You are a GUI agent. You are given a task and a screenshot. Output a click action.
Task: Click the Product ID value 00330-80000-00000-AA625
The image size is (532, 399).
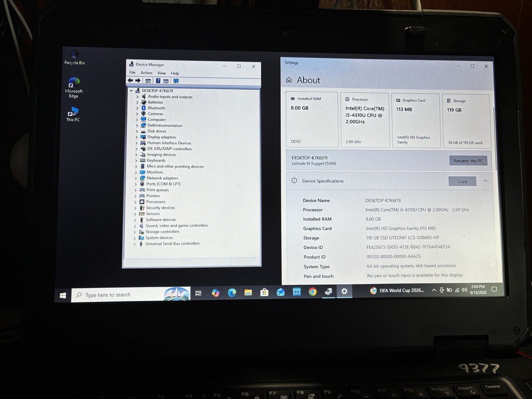click(393, 256)
